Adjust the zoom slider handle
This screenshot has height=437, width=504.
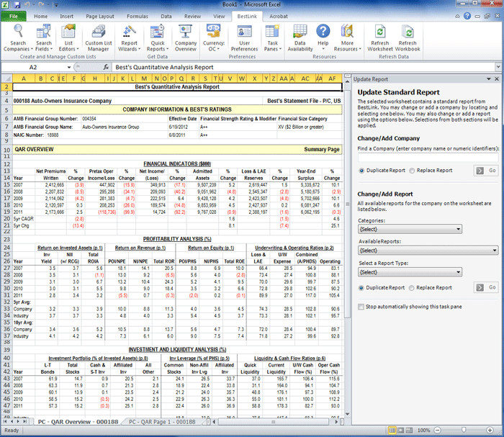464,430
